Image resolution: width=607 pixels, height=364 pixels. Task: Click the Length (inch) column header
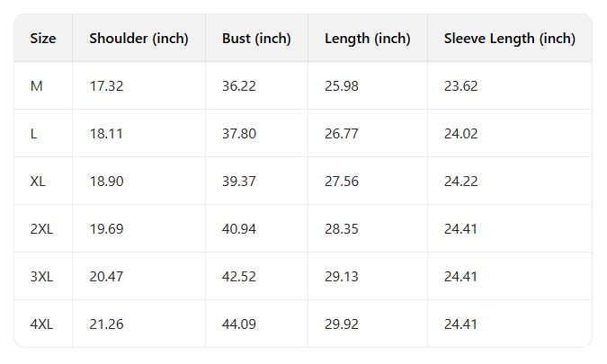(x=367, y=39)
